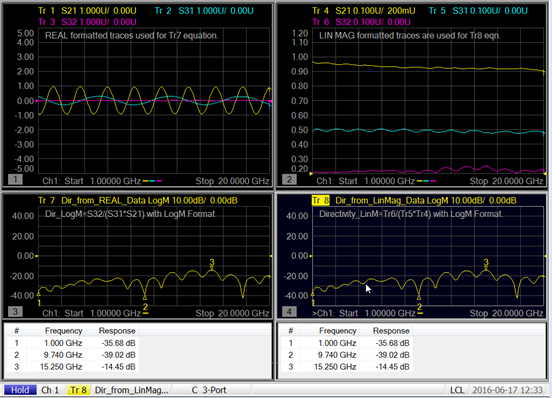Click Frequency column header in left marker table
The image size is (552, 398).
pos(63,331)
